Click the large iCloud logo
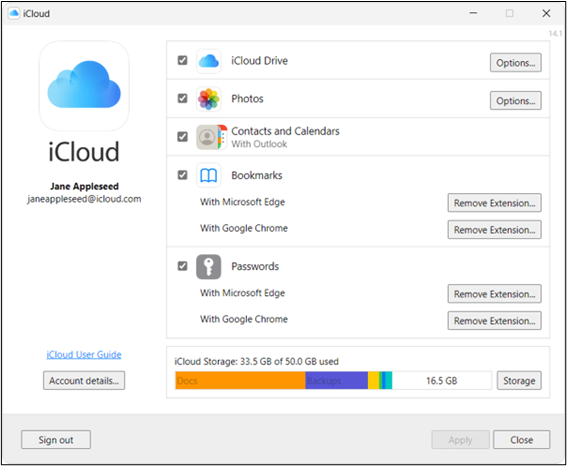567x466 pixels. 84,86
